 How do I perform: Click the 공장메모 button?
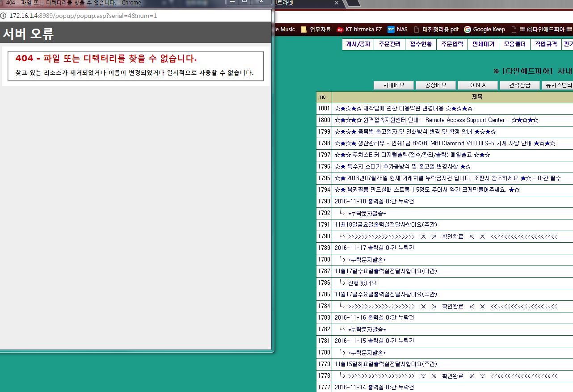(436, 85)
